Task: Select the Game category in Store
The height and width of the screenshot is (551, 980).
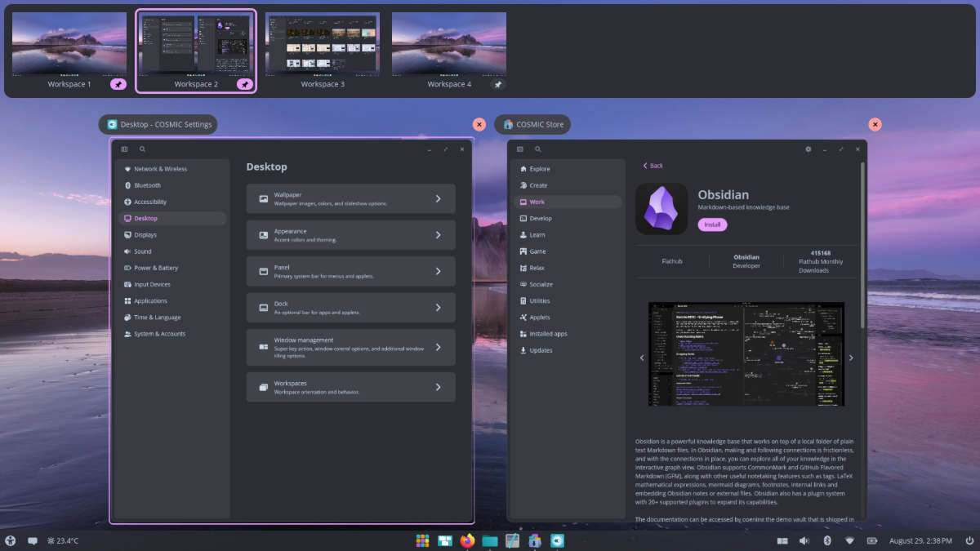Action: 568,251
